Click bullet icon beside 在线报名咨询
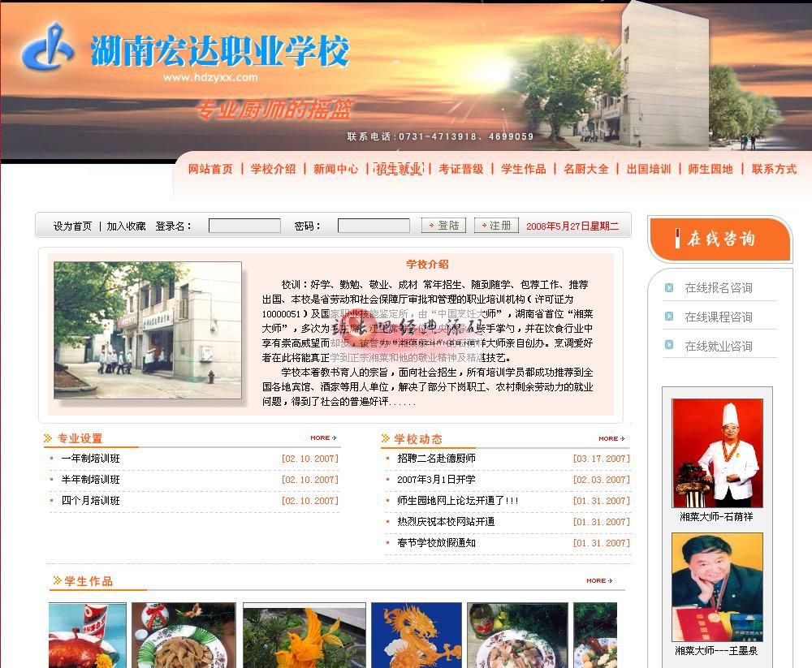Image resolution: width=812 pixels, height=668 pixels. [668, 287]
